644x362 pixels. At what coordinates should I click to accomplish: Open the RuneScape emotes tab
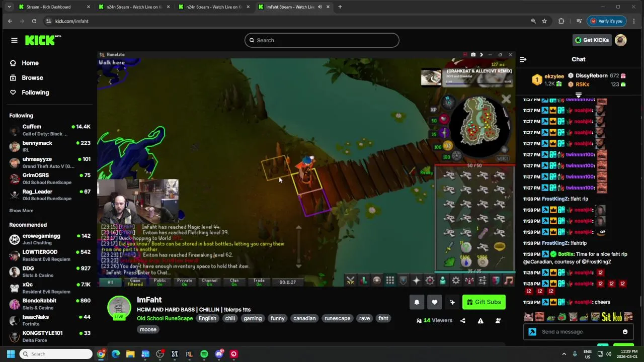(496, 281)
